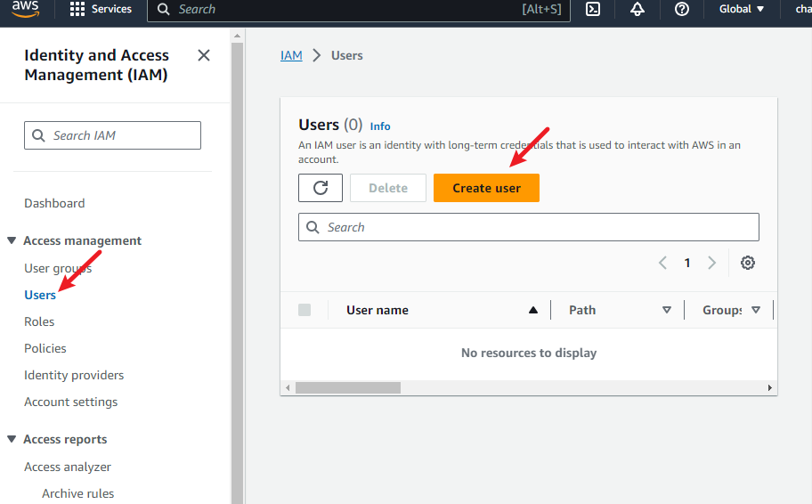Open the AWS home logo
This screenshot has height=504, width=812.
tap(25, 9)
